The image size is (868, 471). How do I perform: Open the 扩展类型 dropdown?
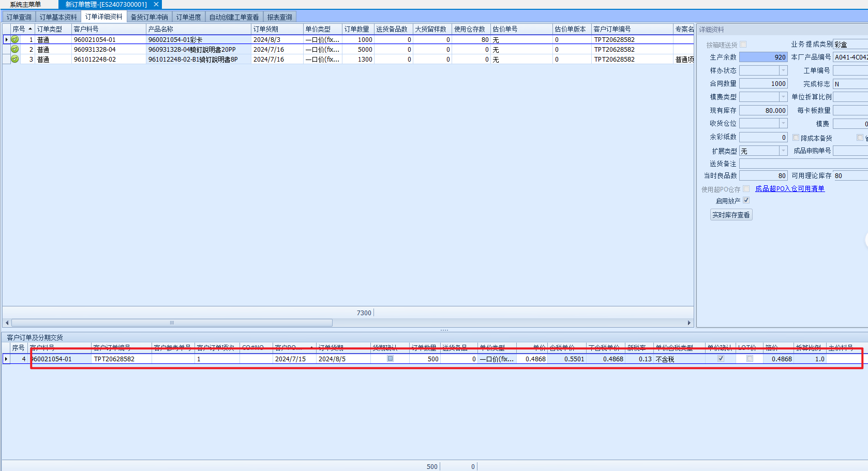click(x=783, y=151)
